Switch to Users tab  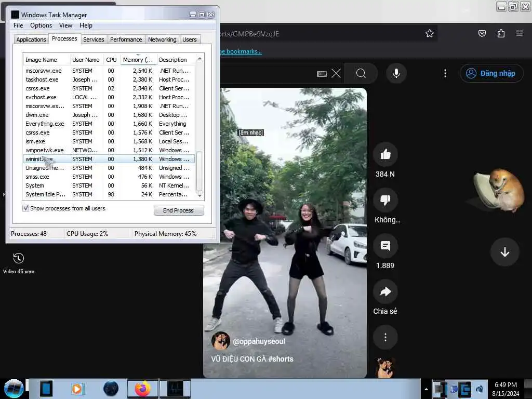pyautogui.click(x=189, y=39)
